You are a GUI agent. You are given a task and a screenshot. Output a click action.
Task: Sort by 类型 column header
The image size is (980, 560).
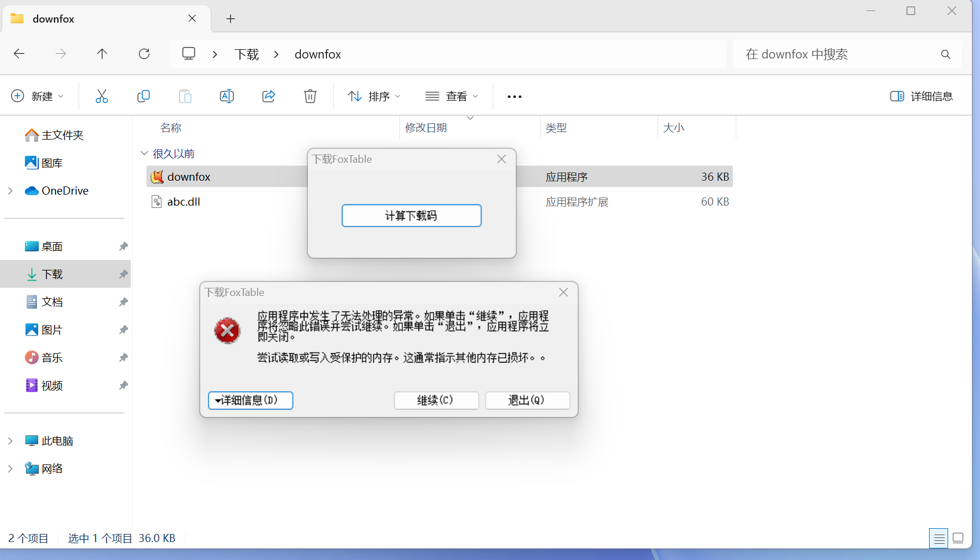pos(556,127)
